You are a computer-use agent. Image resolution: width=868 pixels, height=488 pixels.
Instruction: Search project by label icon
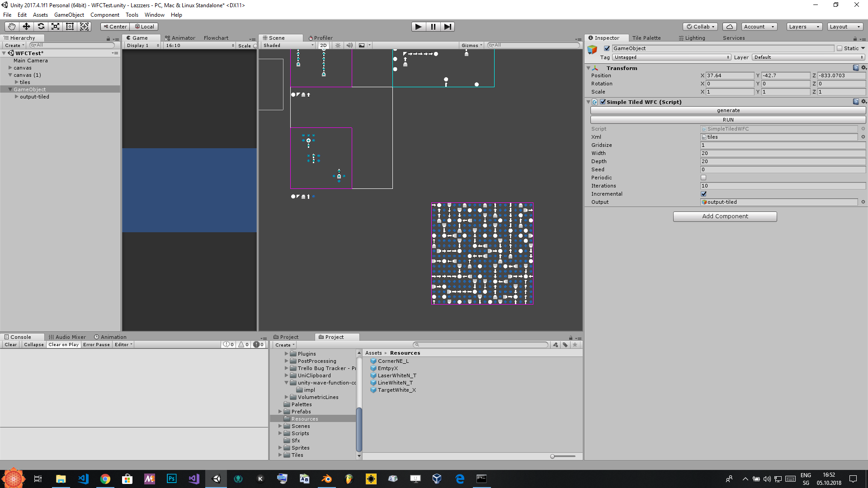tap(565, 345)
